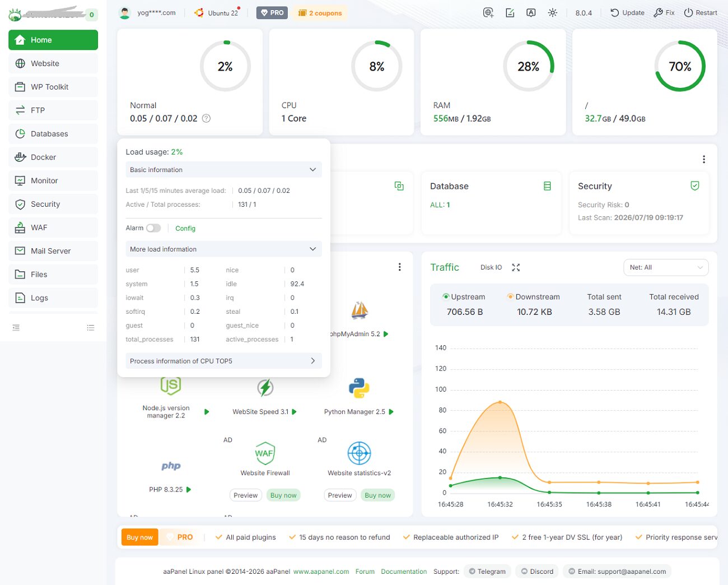Image resolution: width=728 pixels, height=585 pixels.
Task: Toggle the Upstream series legend
Action: tap(464, 297)
